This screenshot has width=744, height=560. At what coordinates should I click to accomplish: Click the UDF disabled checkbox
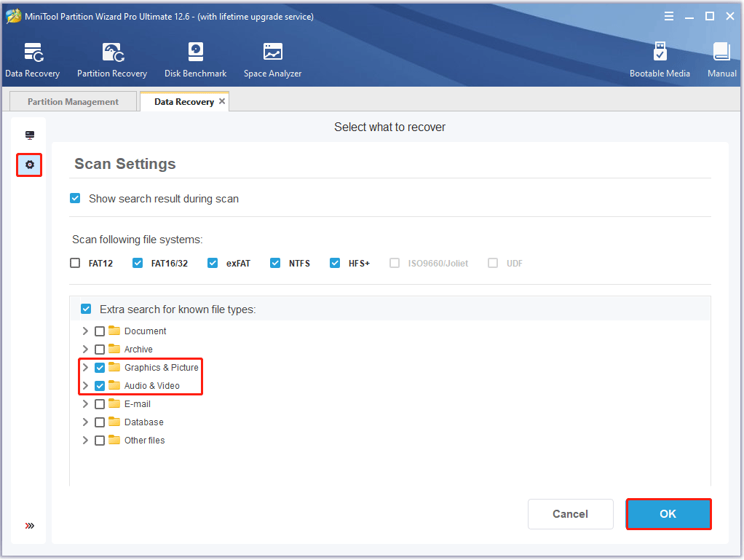(493, 263)
